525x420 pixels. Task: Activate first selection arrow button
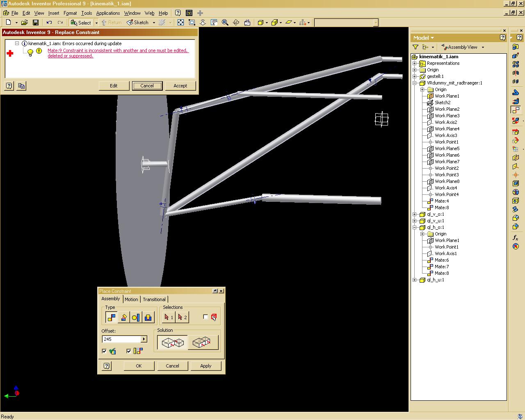(169, 317)
